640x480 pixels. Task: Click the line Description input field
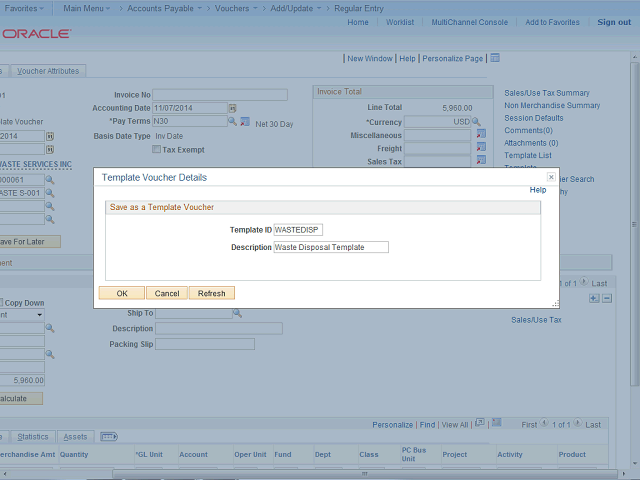[x=219, y=329]
